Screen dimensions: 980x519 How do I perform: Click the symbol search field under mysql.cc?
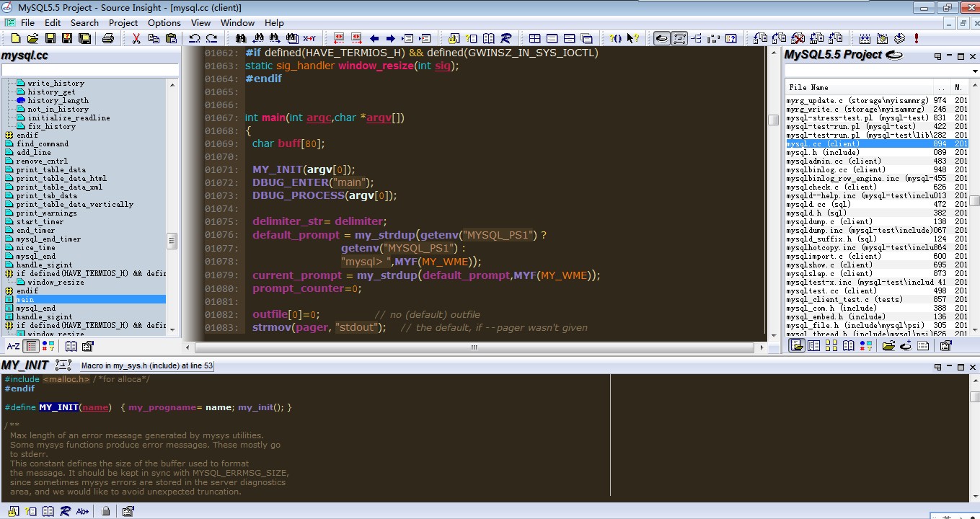click(89, 70)
